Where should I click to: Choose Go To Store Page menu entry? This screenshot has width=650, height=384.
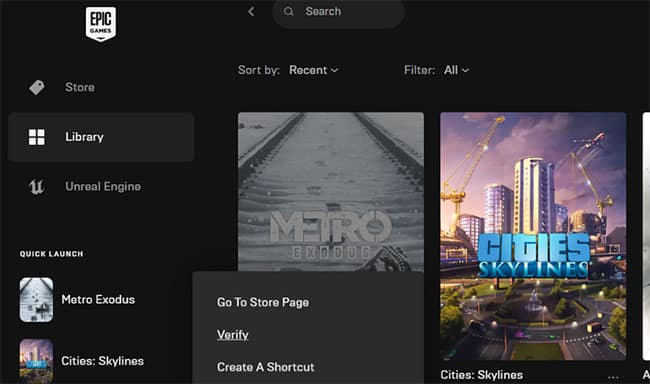coord(263,302)
